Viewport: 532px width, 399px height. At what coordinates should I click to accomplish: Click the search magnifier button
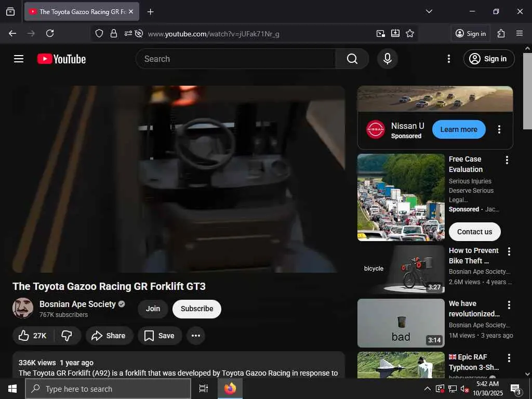(x=352, y=59)
